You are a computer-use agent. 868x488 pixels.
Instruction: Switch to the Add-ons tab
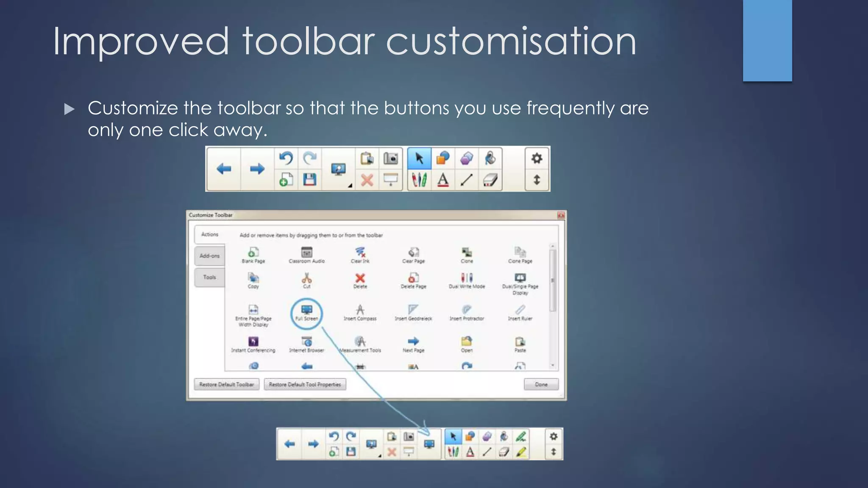pyautogui.click(x=210, y=256)
